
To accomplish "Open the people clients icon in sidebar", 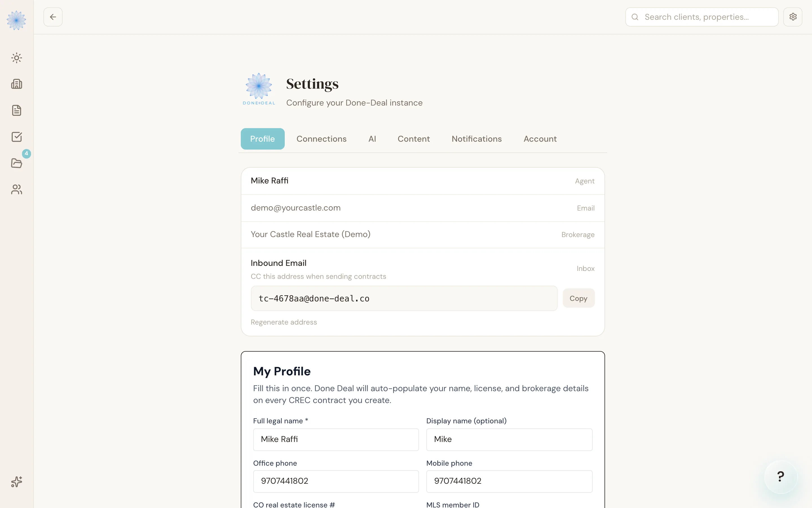I will click(16, 189).
